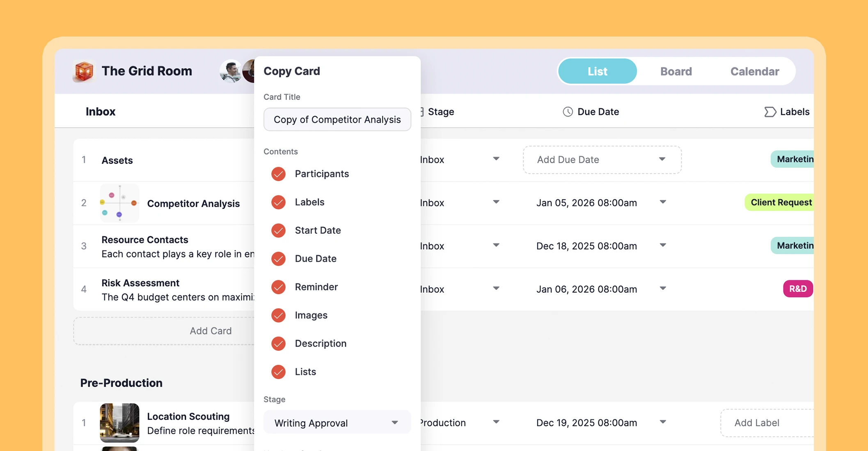Switch to Board view
Screen dimensions: 868x451
pos(676,71)
